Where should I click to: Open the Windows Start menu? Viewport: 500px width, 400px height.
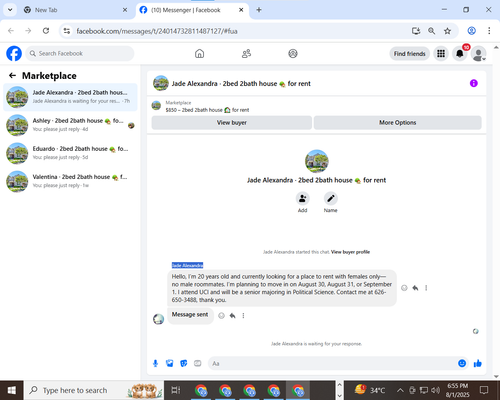click(12, 390)
